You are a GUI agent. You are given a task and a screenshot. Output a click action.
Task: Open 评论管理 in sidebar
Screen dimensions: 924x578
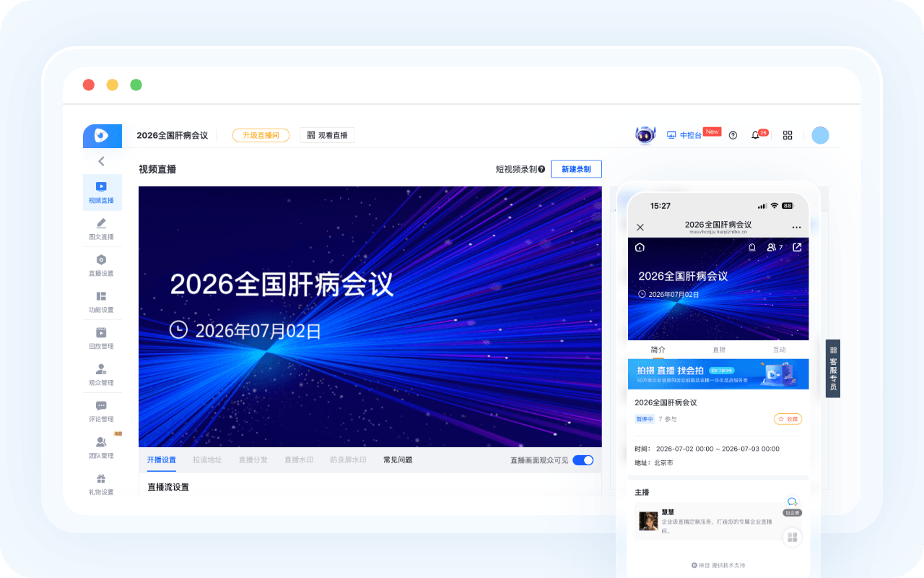(102, 411)
